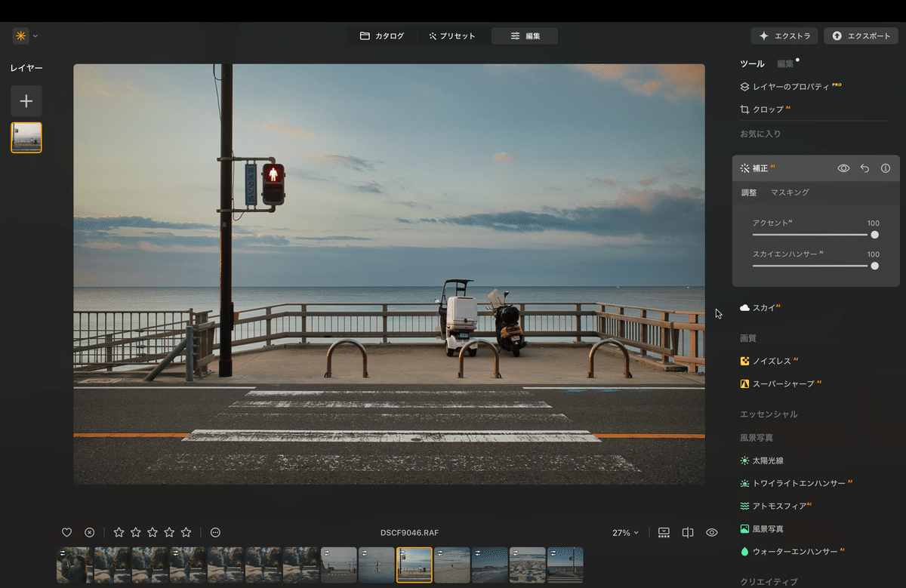Select the クロップ (Crop) tool
This screenshot has width=906, height=588.
768,109
